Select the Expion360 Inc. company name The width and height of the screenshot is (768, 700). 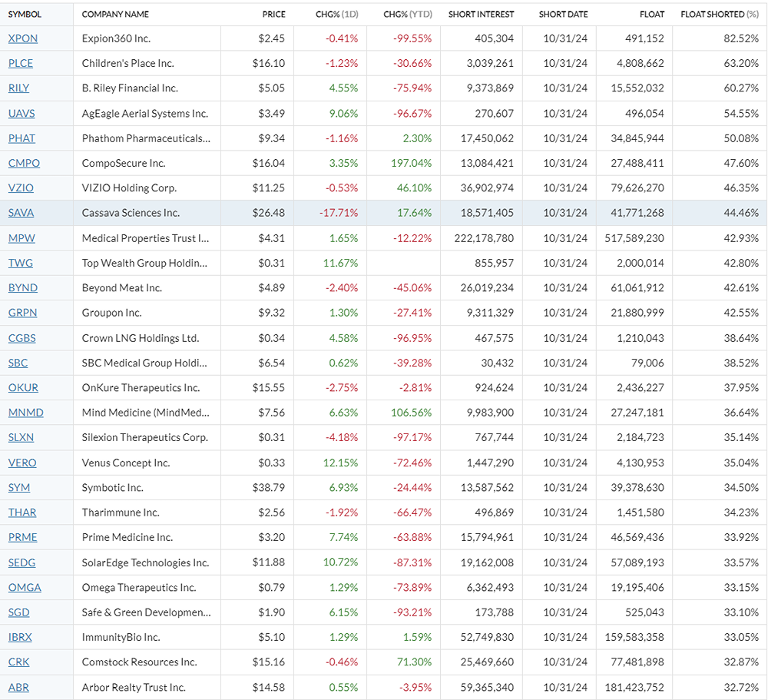[116, 38]
